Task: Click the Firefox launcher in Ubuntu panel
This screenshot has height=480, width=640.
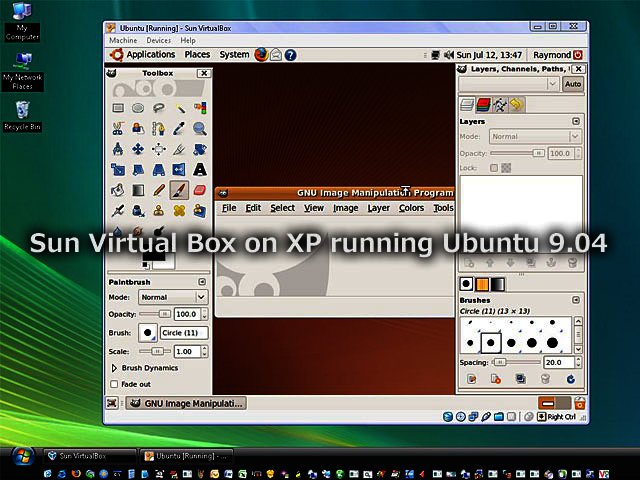Action: click(262, 55)
